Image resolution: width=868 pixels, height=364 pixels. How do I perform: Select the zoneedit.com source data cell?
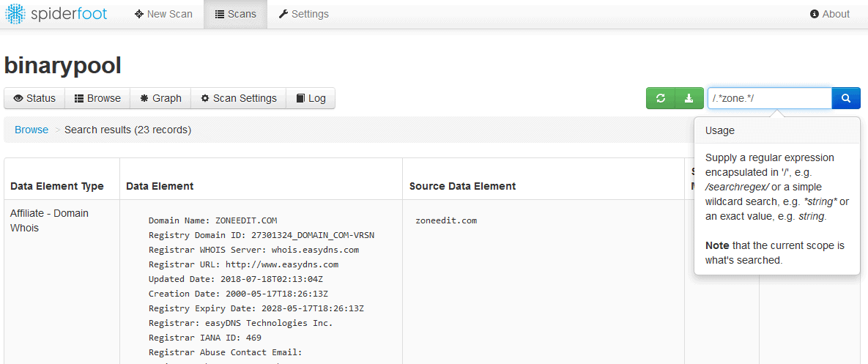click(446, 220)
